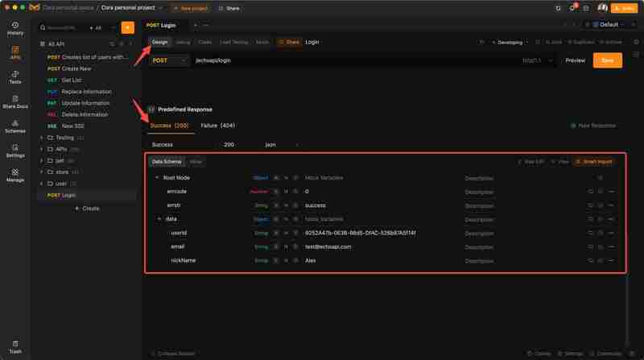The width and height of the screenshot is (644, 360).
Task: Click the notification bell with red badge
Action: [x=572, y=8]
